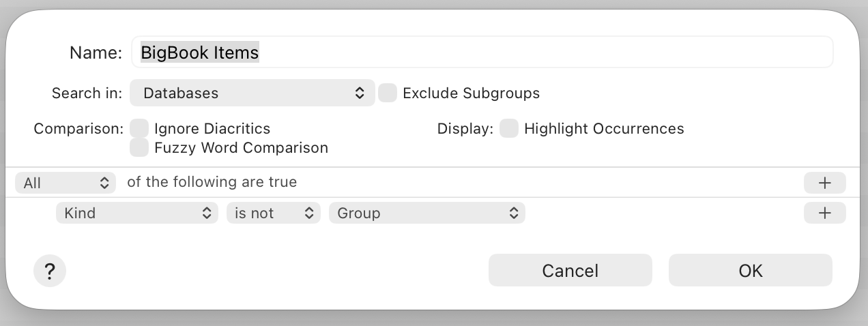Expand the All/Any match dropdown
Image resolution: width=868 pixels, height=326 pixels.
tap(66, 183)
